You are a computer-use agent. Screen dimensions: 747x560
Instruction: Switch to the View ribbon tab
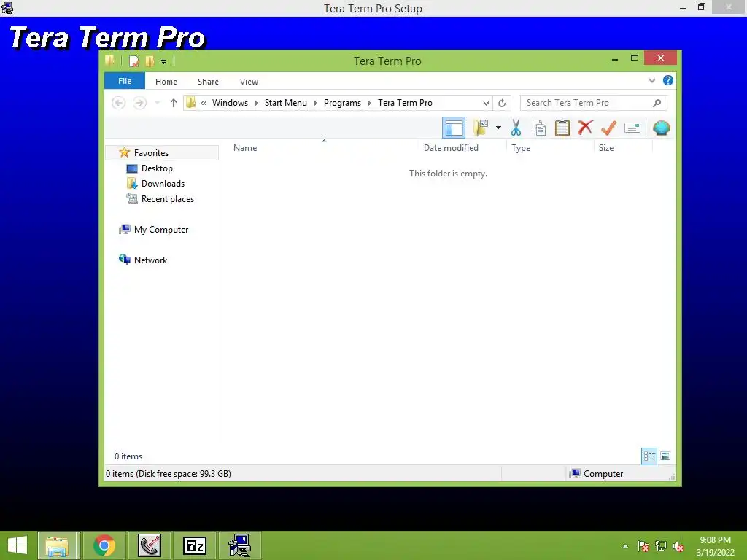249,82
